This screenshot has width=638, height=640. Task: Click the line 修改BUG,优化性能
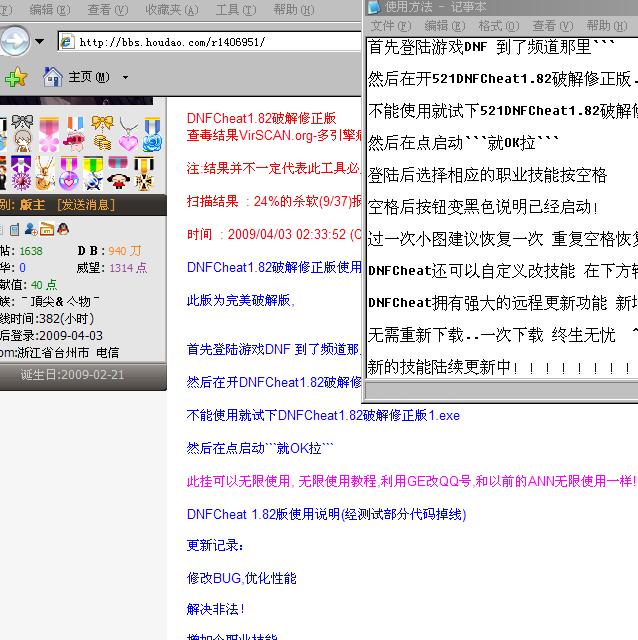241,578
